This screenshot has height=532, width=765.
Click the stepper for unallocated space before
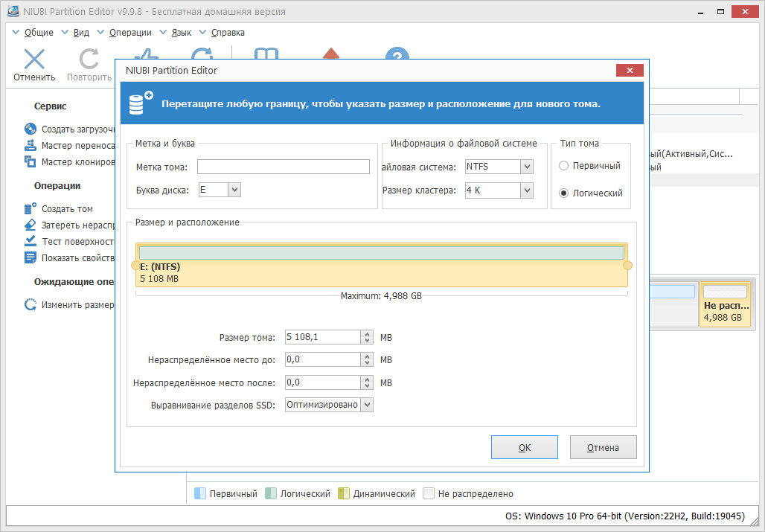(x=368, y=359)
